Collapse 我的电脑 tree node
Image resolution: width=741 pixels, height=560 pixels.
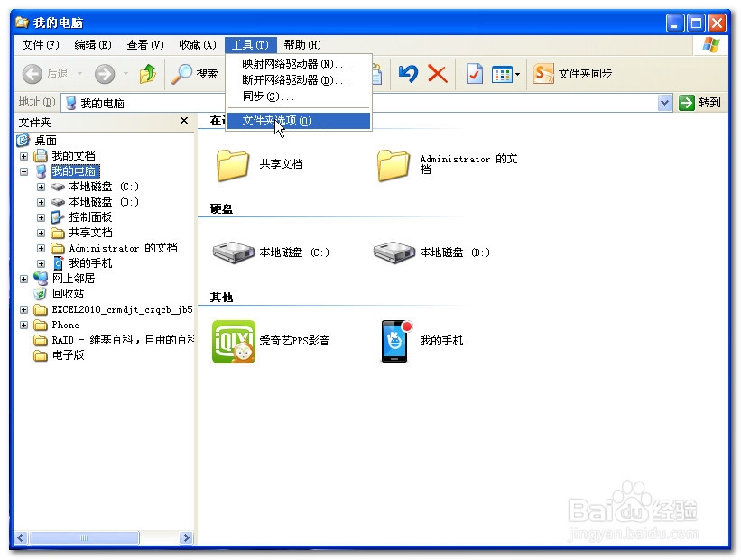(x=23, y=171)
